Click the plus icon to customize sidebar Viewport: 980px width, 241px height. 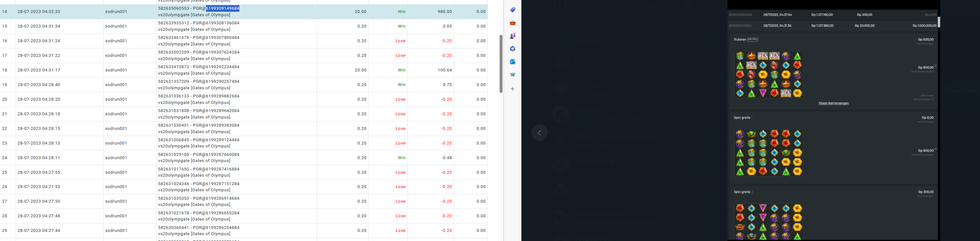(513, 89)
